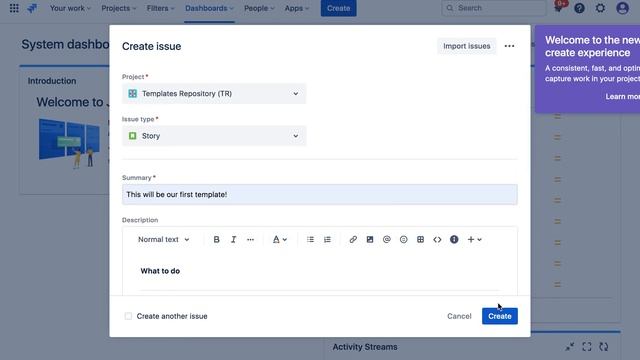Open the settings gear icon
Image resolution: width=640 pixels, height=360 pixels.
point(600,8)
